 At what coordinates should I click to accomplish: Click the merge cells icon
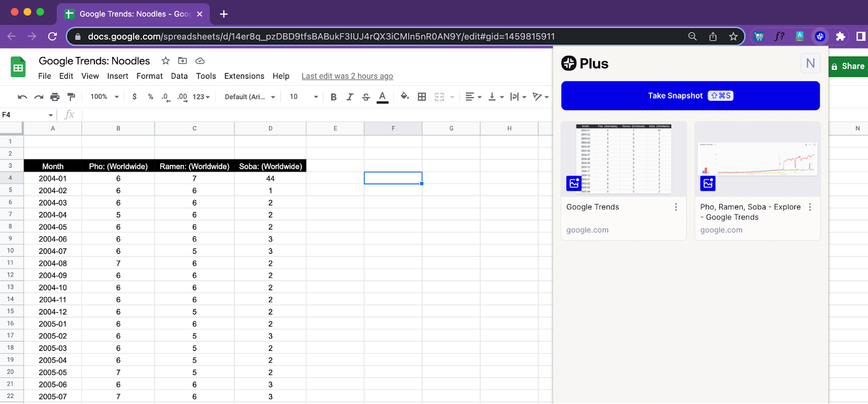439,97
